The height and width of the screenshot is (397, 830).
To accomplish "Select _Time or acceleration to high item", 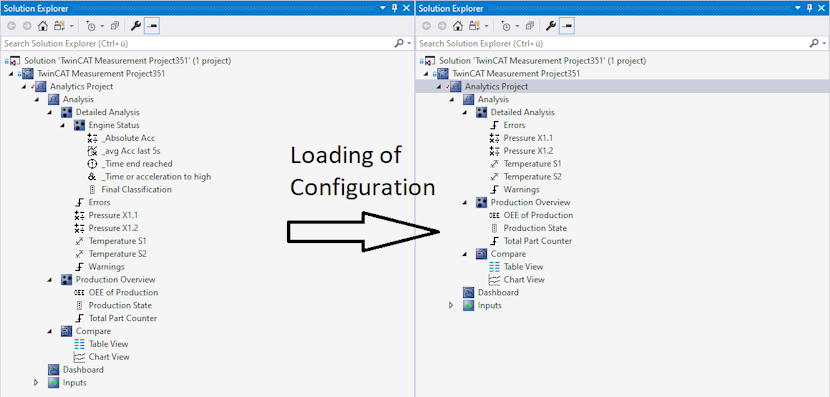I will [x=156, y=177].
